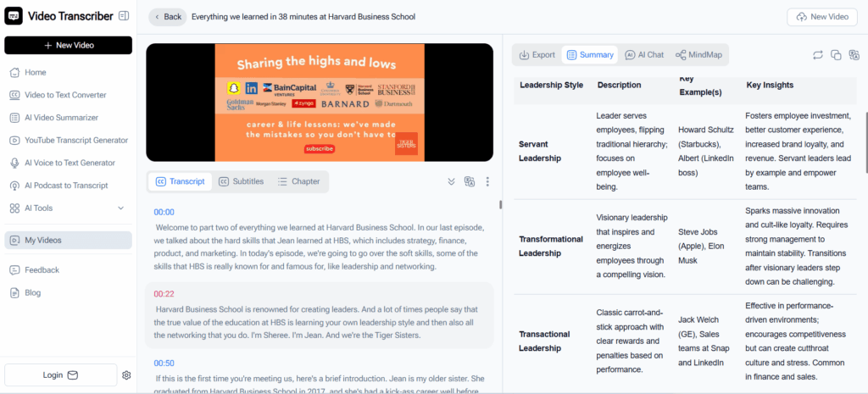Image resolution: width=868 pixels, height=394 pixels.
Task: Click the transcript translate icon
Action: point(470,181)
